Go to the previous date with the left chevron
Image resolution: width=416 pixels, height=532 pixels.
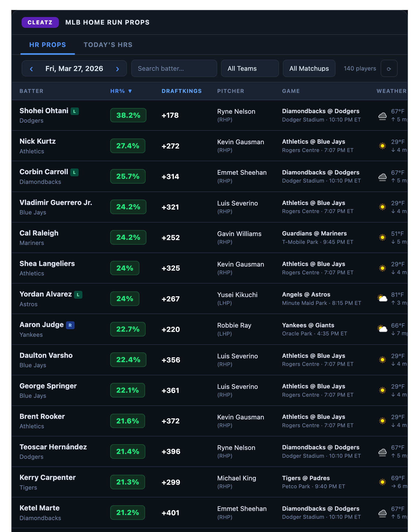pyautogui.click(x=31, y=69)
